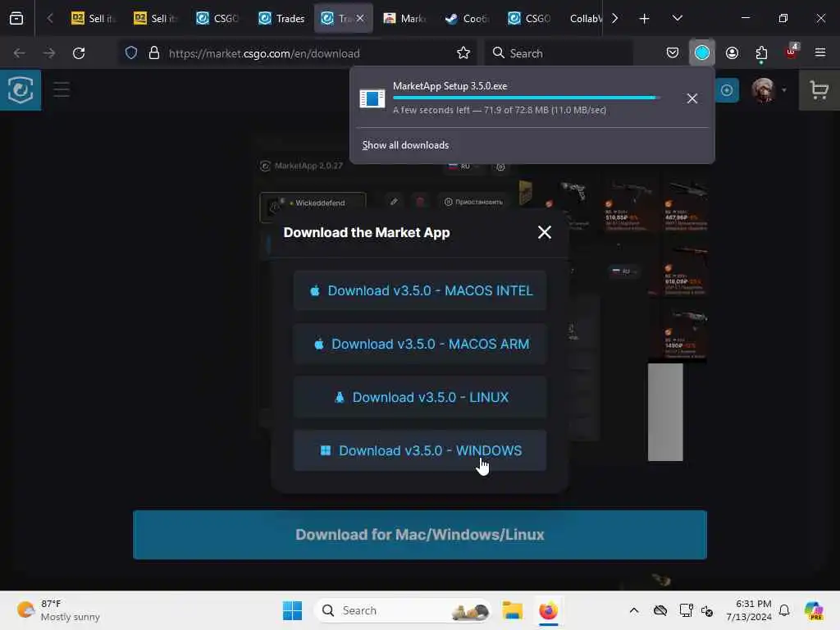Switch to the Mark tab
The height and width of the screenshot is (630, 840).
[405, 18]
